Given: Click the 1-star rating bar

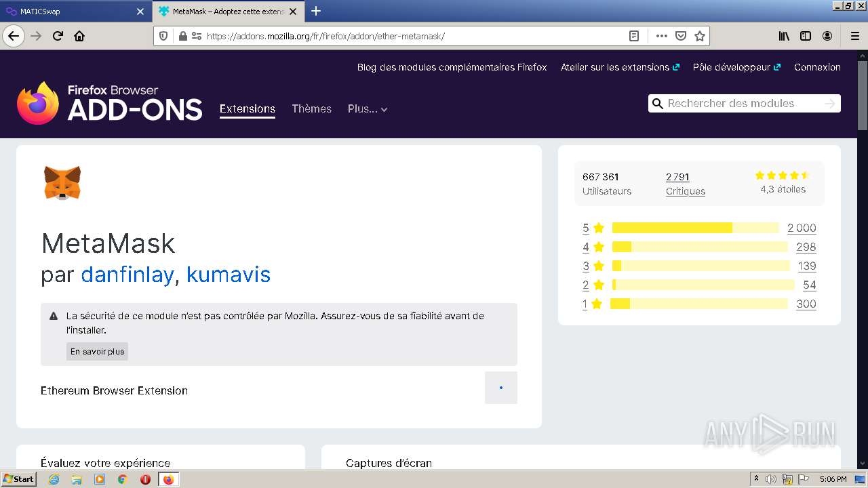Looking at the screenshot, I should [699, 304].
